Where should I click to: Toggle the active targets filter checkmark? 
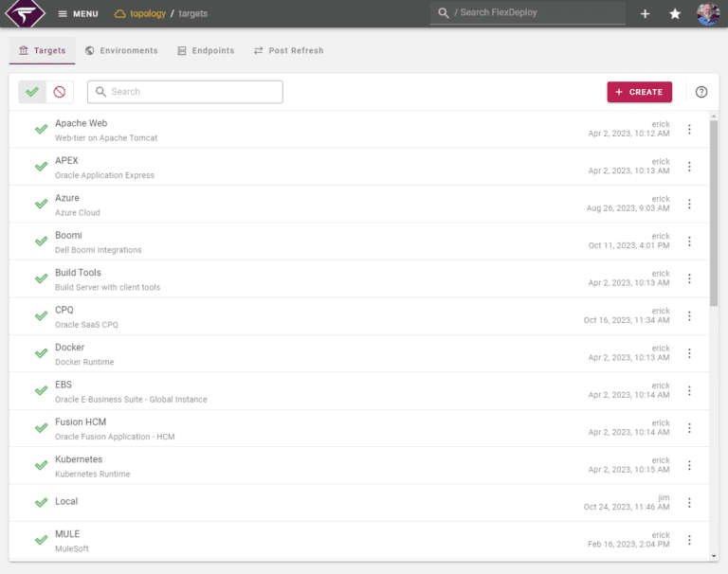pos(32,92)
